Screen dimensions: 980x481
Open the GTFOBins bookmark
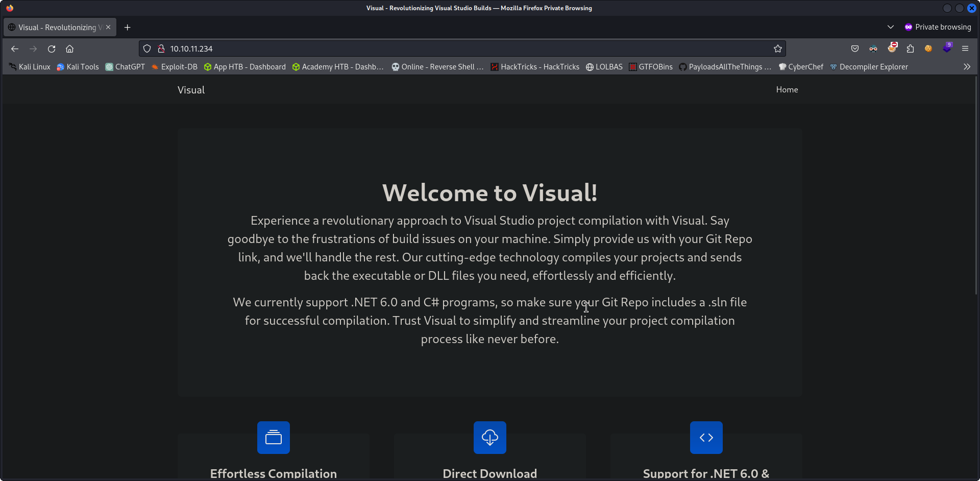click(x=651, y=67)
